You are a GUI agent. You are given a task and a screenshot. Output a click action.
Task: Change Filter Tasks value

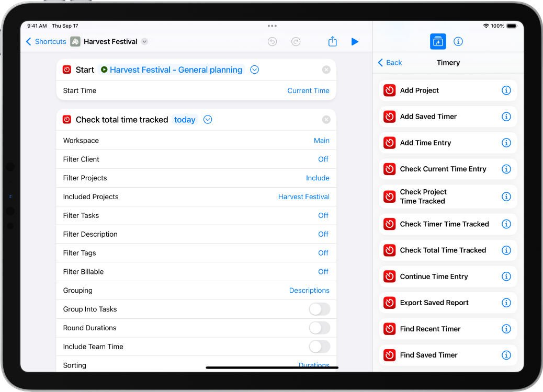tap(323, 215)
